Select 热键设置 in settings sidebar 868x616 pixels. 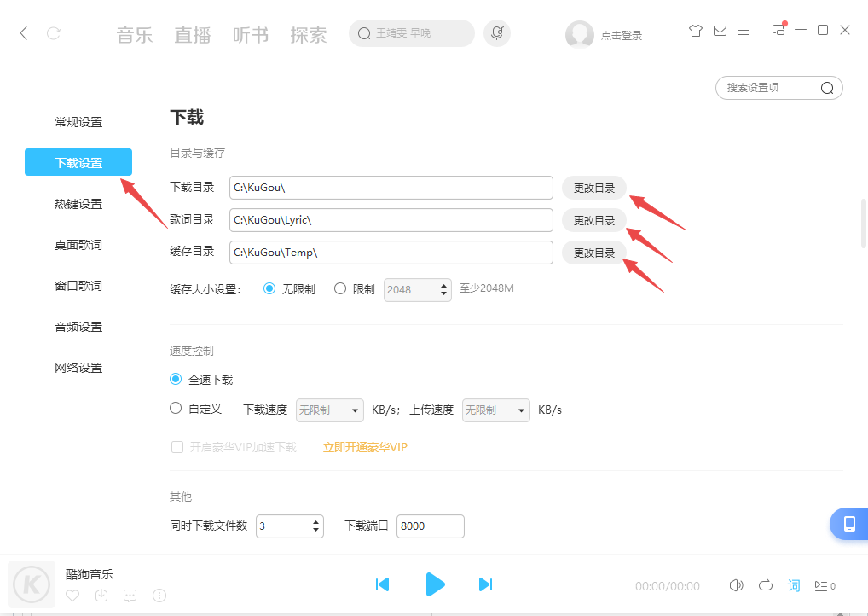78,203
